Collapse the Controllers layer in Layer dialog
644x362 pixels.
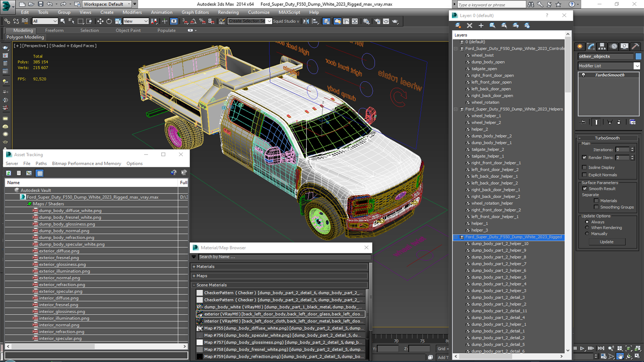(456, 49)
